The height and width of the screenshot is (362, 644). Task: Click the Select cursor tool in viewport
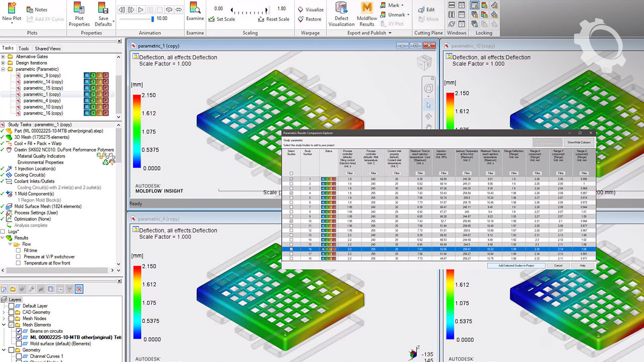428,105
